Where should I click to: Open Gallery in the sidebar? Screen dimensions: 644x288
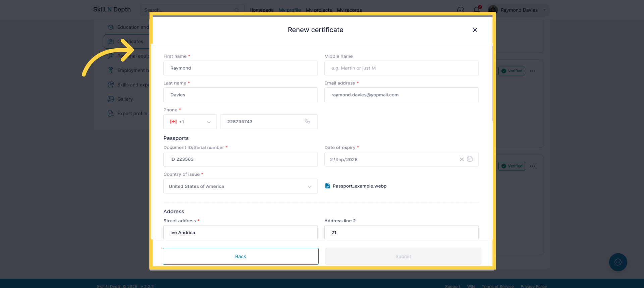tap(125, 99)
